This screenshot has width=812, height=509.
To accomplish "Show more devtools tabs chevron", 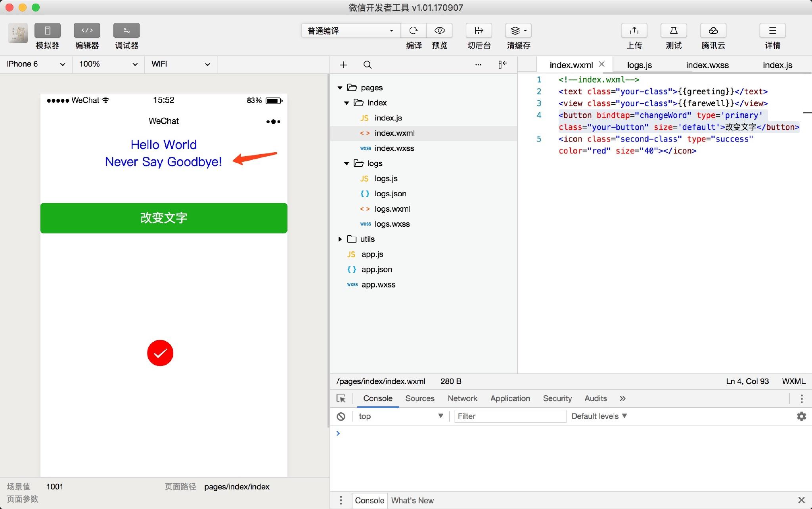I will coord(622,398).
